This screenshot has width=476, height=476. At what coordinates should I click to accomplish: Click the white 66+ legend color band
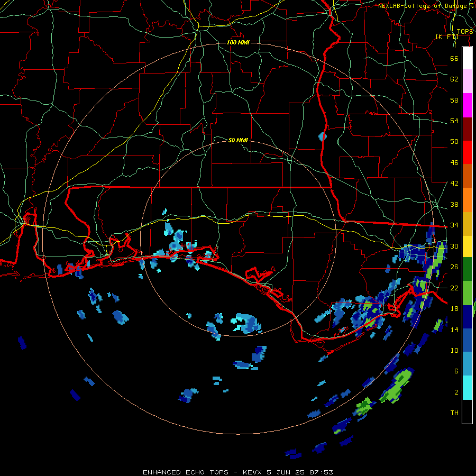(467, 58)
